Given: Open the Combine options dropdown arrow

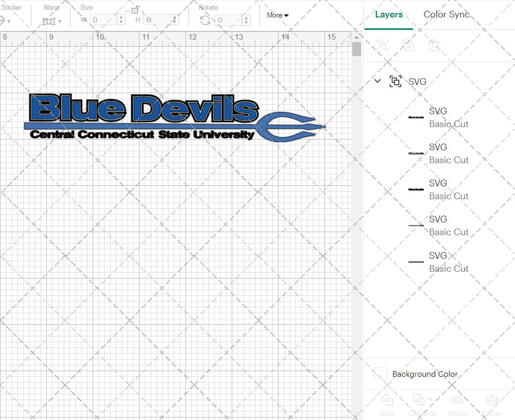Looking at the screenshot, I should tap(430, 400).
